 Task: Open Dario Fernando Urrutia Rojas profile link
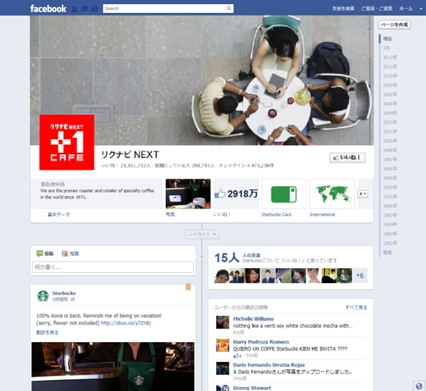click(x=269, y=365)
